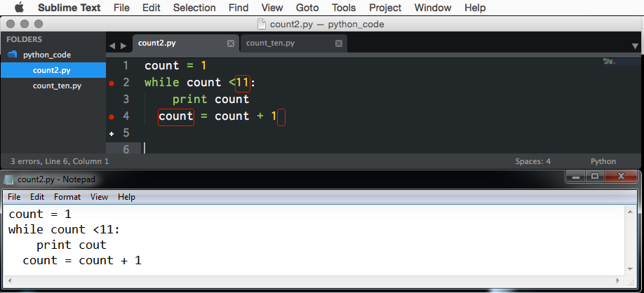Open the tab list dropdown arrow
Screen dimensions: 644x293
635,46
